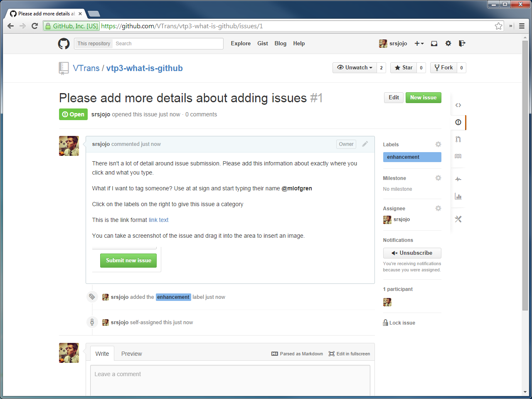Click the label tag event icon
This screenshot has height=399, width=532.
92,297
